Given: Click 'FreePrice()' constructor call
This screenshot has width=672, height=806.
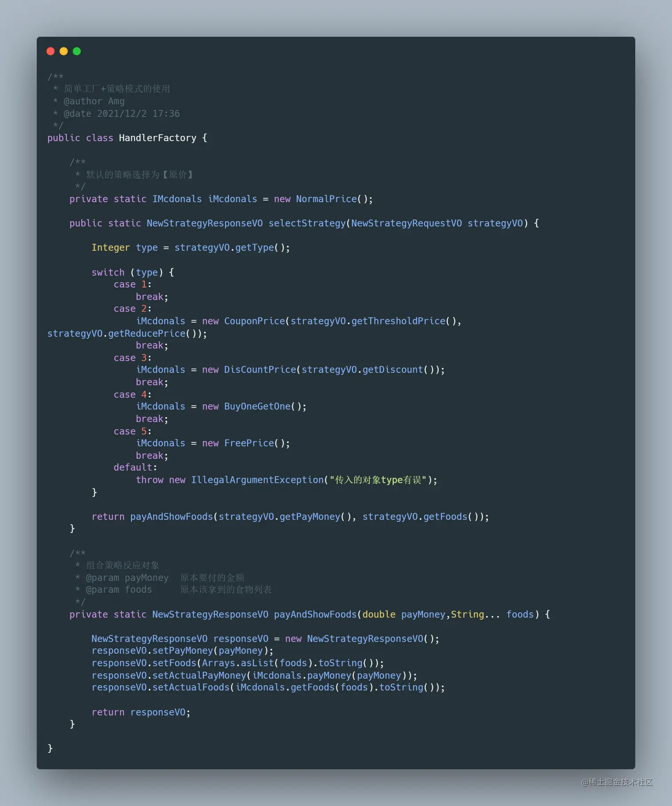Looking at the screenshot, I should [254, 443].
